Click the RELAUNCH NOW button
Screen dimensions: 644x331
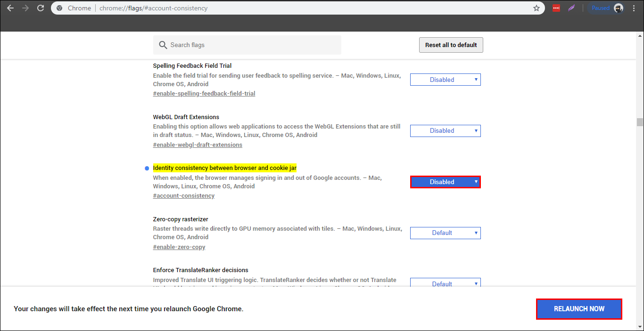tap(579, 309)
